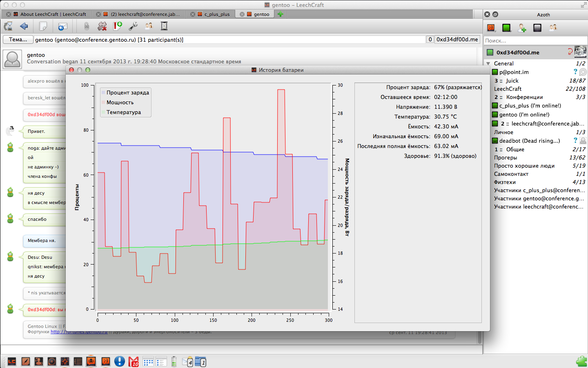The width and height of the screenshot is (588, 368).
Task: Expand the LeechCraft roster group
Action: (x=508, y=89)
